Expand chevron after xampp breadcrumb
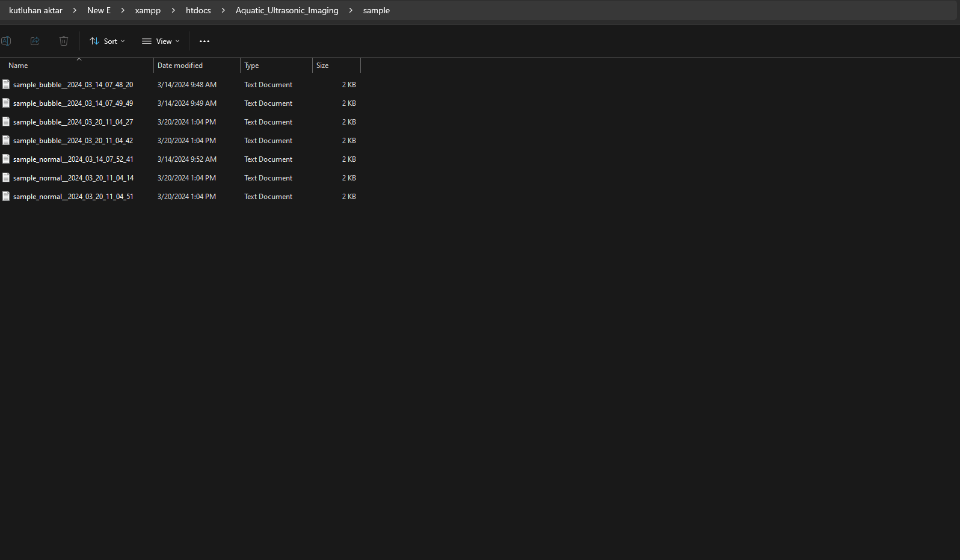The height and width of the screenshot is (560, 960). tap(173, 10)
